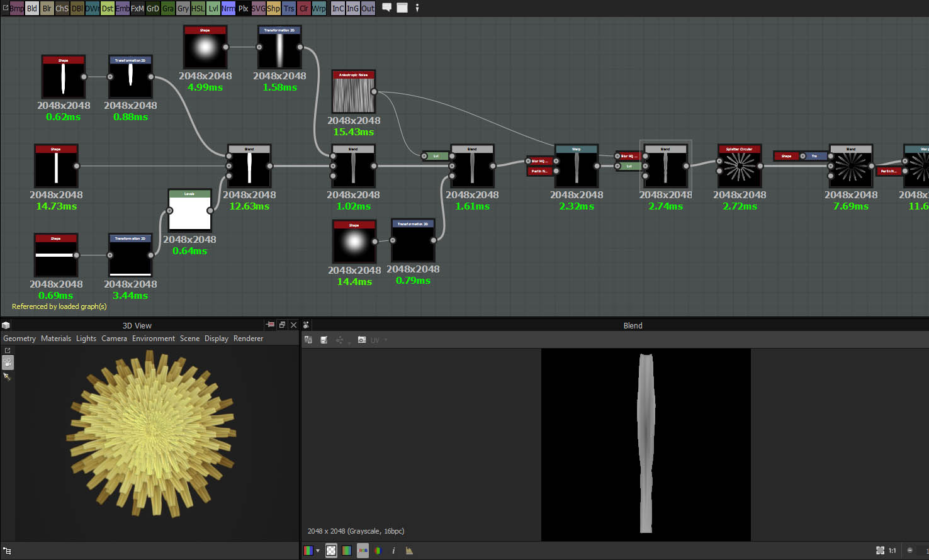Float the 3D View panel
The height and width of the screenshot is (560, 929).
[x=282, y=325]
